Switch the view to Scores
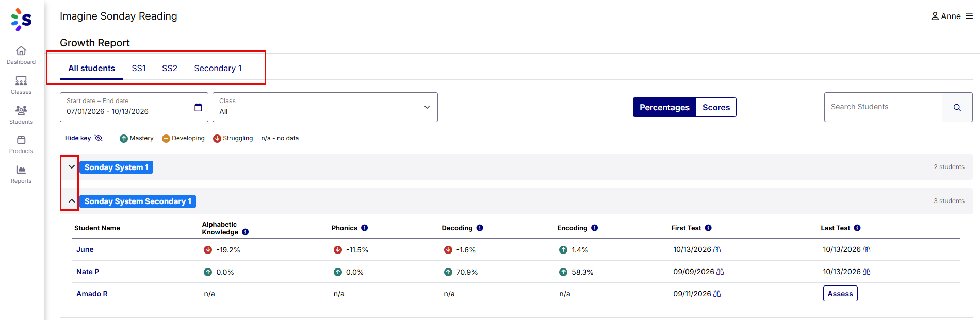Screen dimensions: 980x320 pos(716,107)
